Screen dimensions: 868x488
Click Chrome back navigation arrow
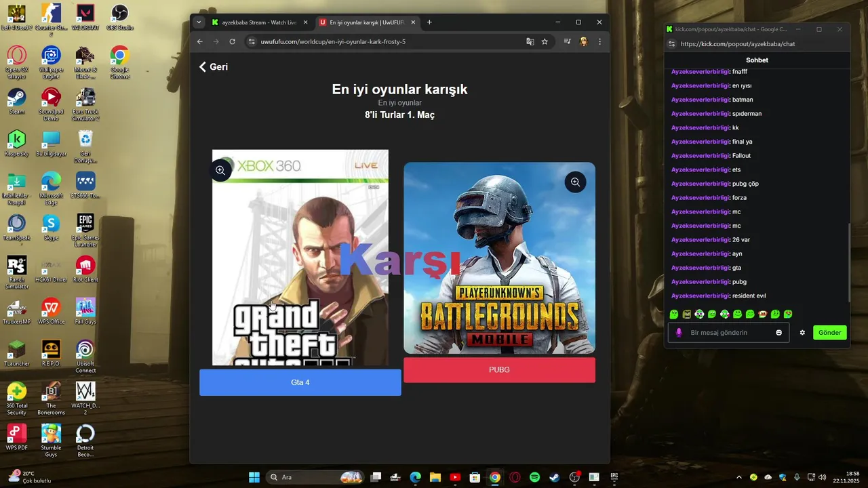(199, 41)
